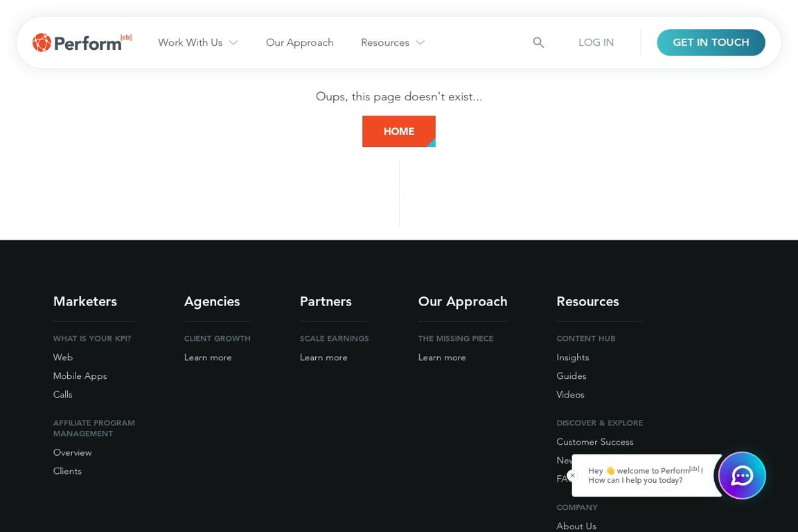Click the Mobile Apps footer link
The height and width of the screenshot is (532, 798).
pyautogui.click(x=80, y=375)
